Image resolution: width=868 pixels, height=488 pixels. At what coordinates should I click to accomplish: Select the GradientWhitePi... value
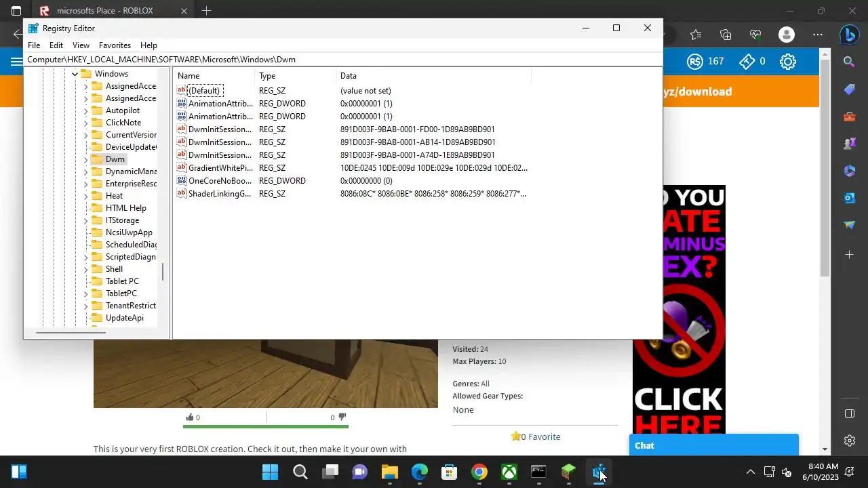pos(220,168)
